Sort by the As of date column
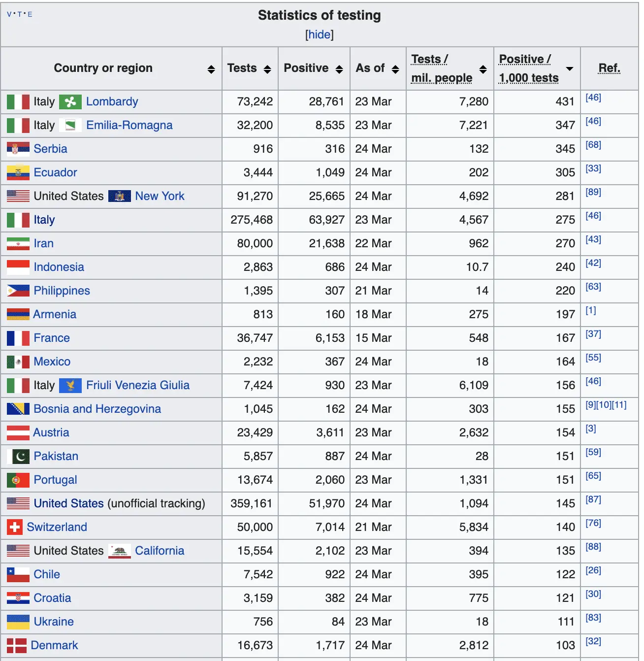 click(395, 69)
